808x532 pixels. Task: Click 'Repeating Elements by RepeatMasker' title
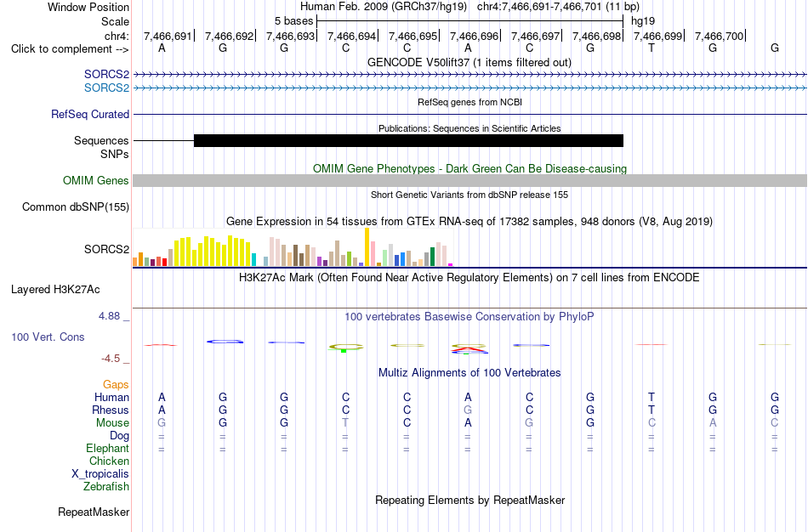[470, 500]
